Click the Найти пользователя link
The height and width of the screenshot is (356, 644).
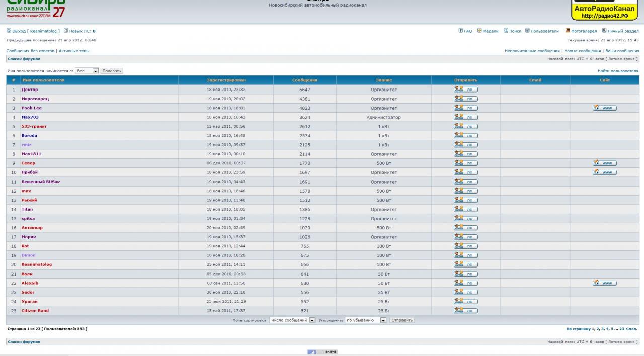click(x=618, y=71)
